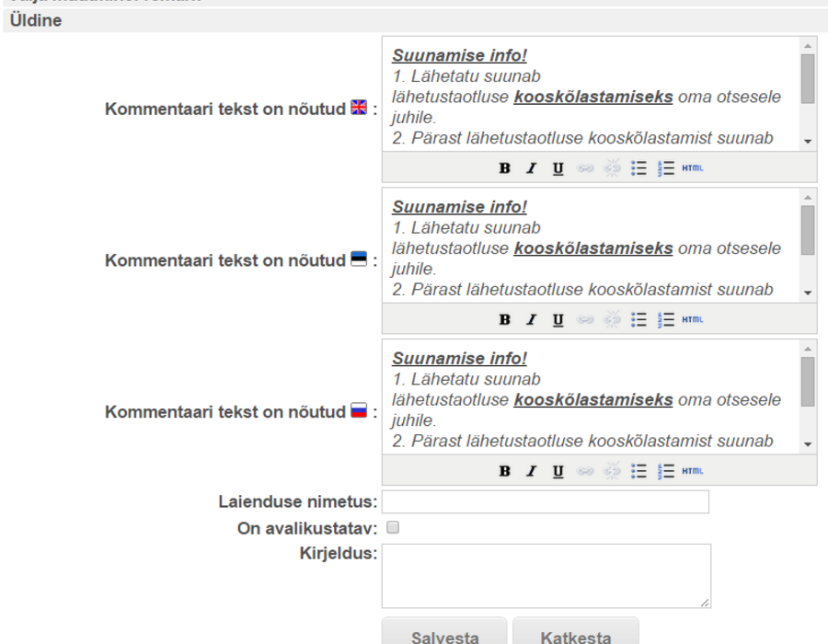Insert link in the Estonian comment editor
The height and width of the screenshot is (644, 828).
585,320
